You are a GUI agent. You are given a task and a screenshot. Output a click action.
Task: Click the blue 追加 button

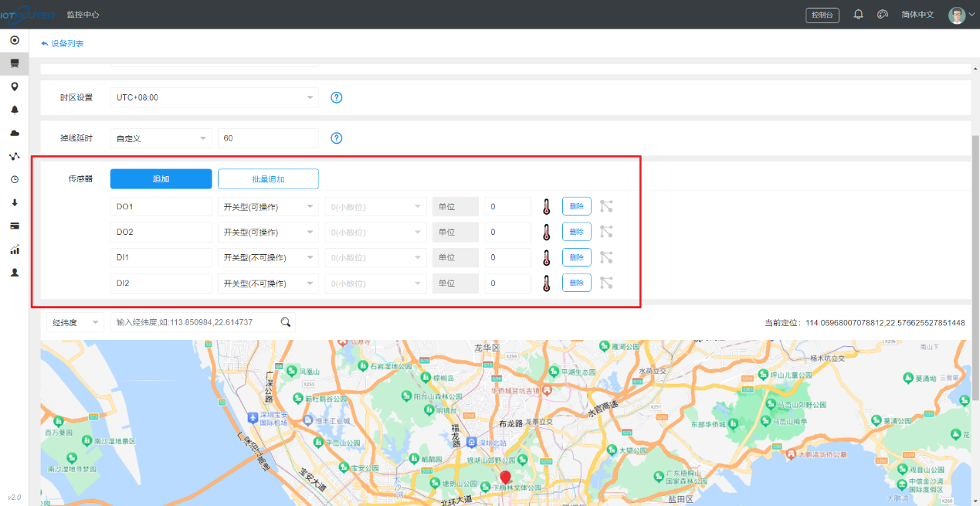(x=161, y=178)
